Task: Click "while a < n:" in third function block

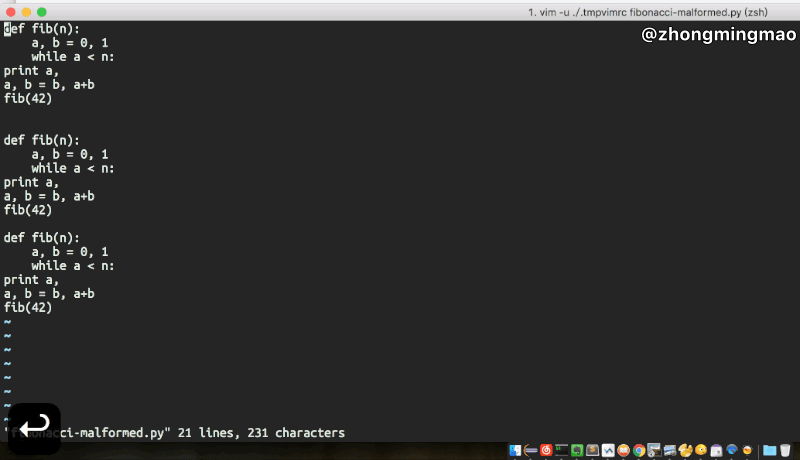Action: coord(72,266)
